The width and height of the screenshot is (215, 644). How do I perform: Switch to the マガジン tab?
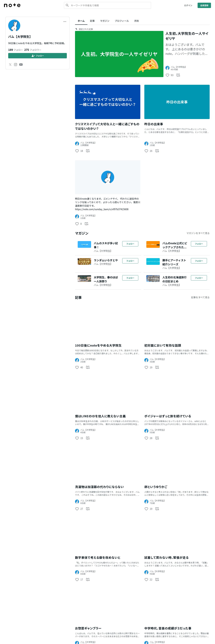click(105, 21)
